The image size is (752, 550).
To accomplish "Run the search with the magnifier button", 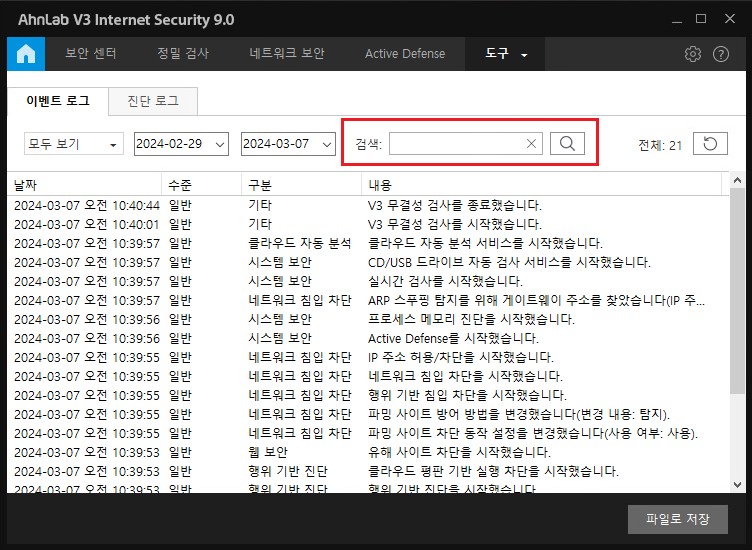I will tap(567, 143).
